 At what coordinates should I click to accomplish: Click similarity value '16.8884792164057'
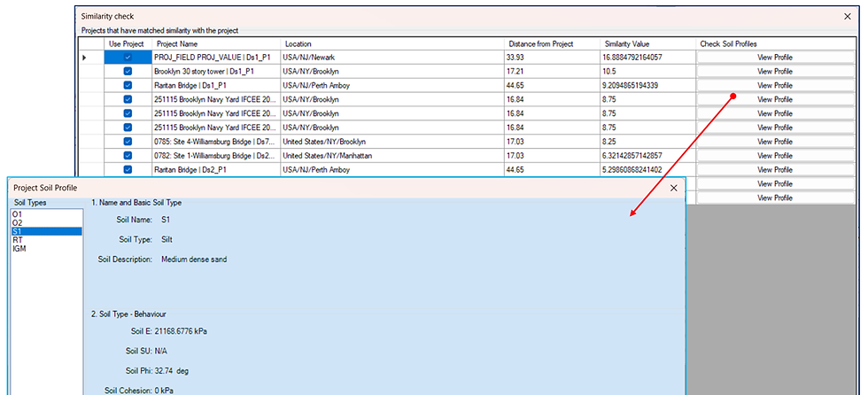pyautogui.click(x=648, y=58)
